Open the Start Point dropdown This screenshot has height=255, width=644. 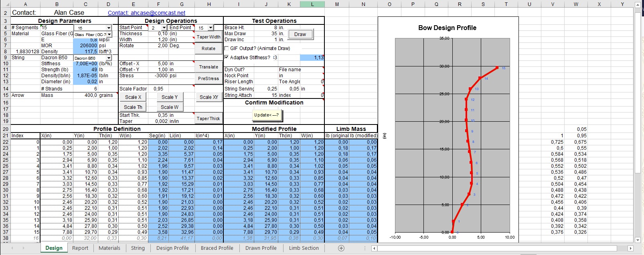pyautogui.click(x=164, y=28)
